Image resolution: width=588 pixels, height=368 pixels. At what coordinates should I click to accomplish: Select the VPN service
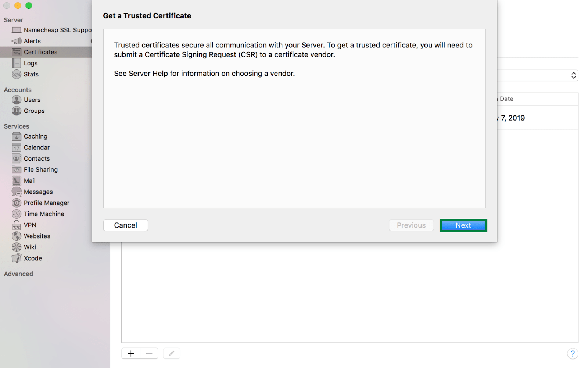pos(29,225)
